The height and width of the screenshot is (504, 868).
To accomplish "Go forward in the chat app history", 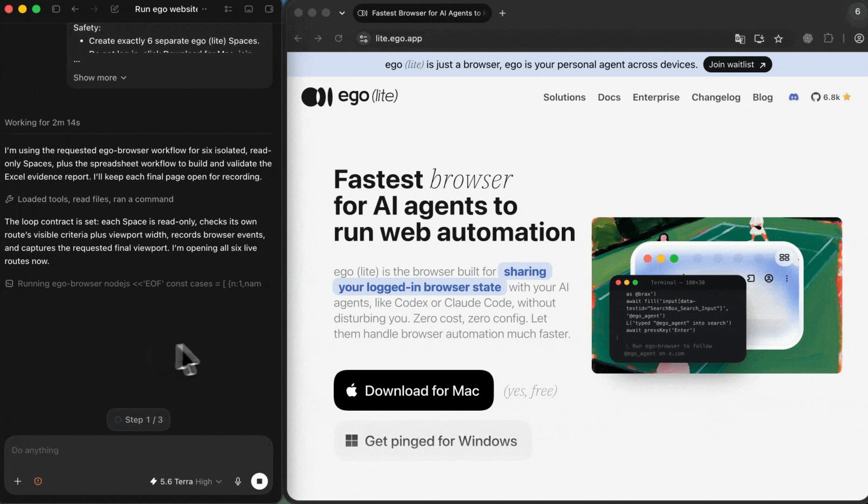I will coord(94,9).
